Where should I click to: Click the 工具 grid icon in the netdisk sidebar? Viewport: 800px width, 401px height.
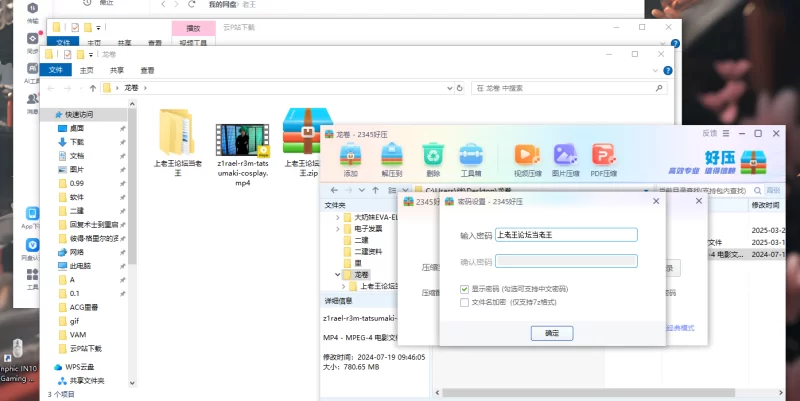pyautogui.click(x=32, y=274)
